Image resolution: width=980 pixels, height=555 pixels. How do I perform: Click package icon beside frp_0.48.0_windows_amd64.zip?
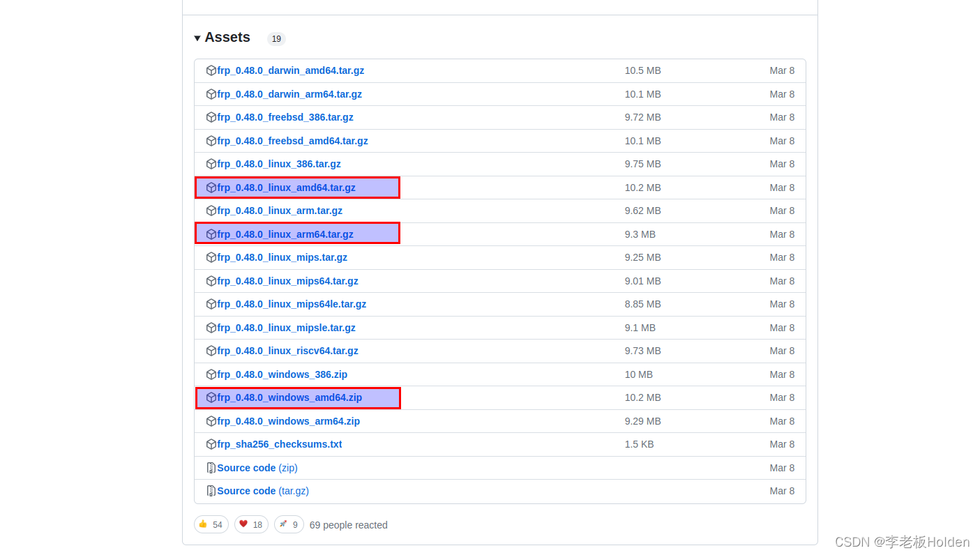(211, 397)
